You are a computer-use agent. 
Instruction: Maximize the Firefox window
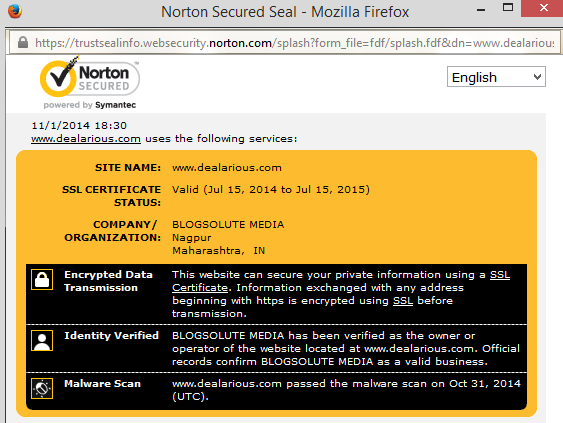(508, 8)
